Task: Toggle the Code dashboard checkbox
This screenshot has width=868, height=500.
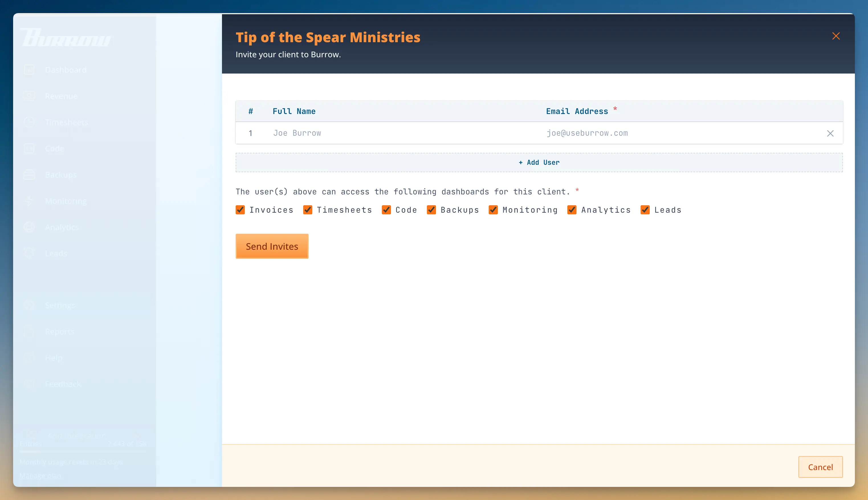Action: tap(386, 210)
